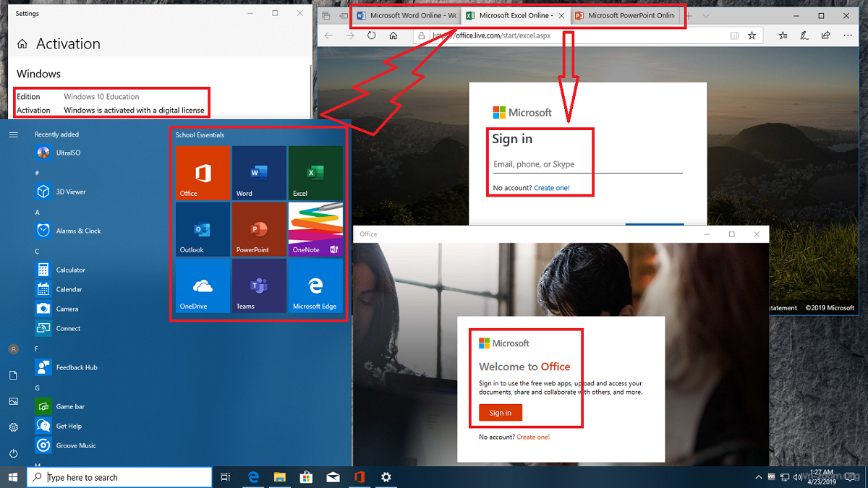This screenshot has height=488, width=868.
Task: Open Settings from the Start menu rail
Action: click(x=13, y=427)
